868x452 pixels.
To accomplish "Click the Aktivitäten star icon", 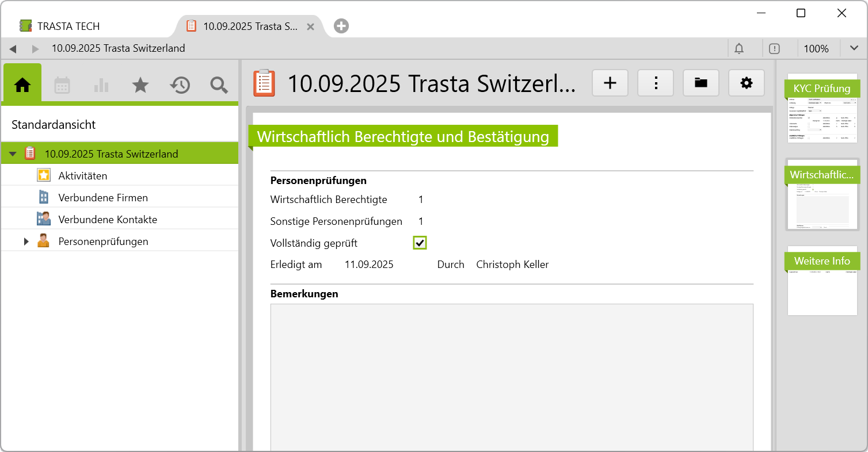I will coord(44,175).
